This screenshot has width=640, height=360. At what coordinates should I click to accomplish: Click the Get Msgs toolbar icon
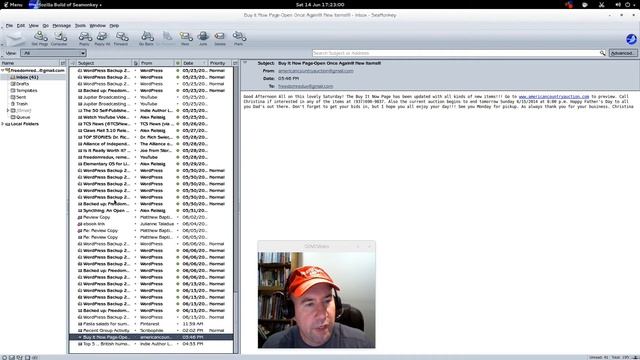[x=40, y=38]
